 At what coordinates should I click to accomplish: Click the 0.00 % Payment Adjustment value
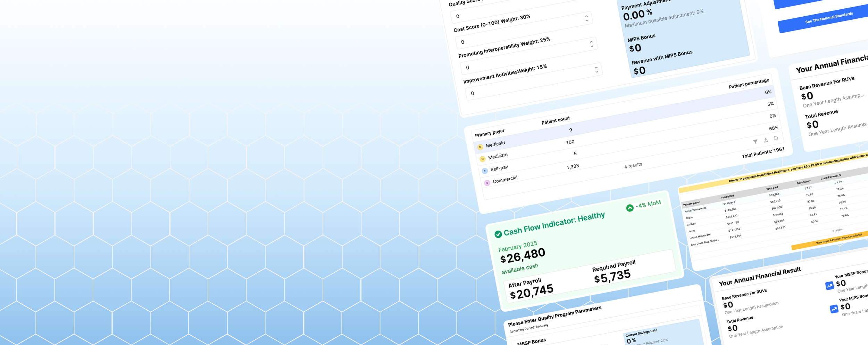637,15
